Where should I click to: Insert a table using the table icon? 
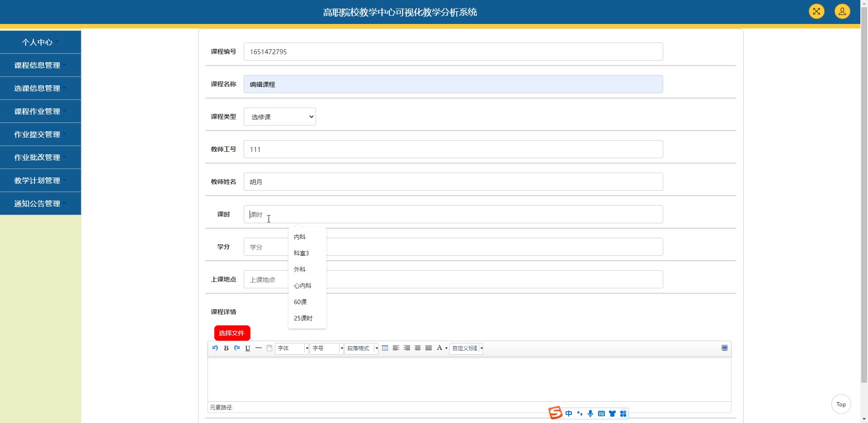click(x=385, y=348)
